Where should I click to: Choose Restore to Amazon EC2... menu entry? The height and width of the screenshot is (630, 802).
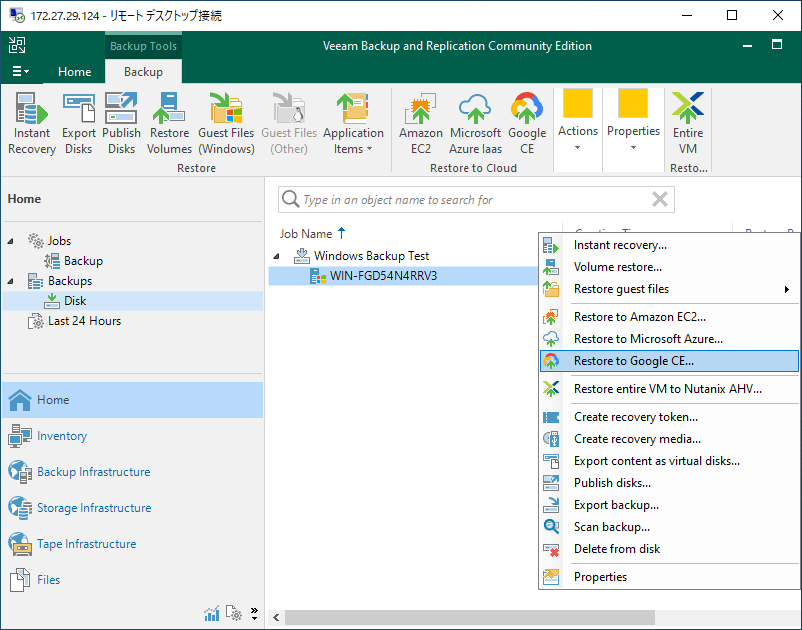[x=669, y=317]
